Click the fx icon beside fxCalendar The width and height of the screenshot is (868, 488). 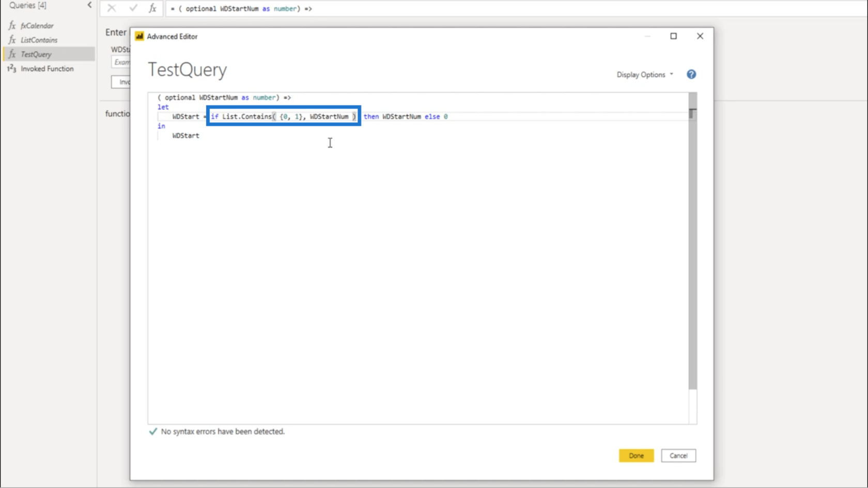point(12,26)
